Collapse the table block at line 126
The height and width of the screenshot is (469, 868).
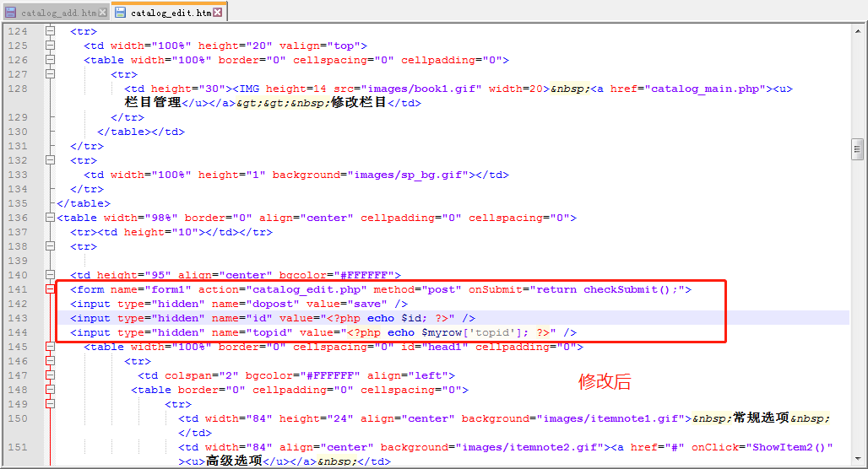coord(50,60)
